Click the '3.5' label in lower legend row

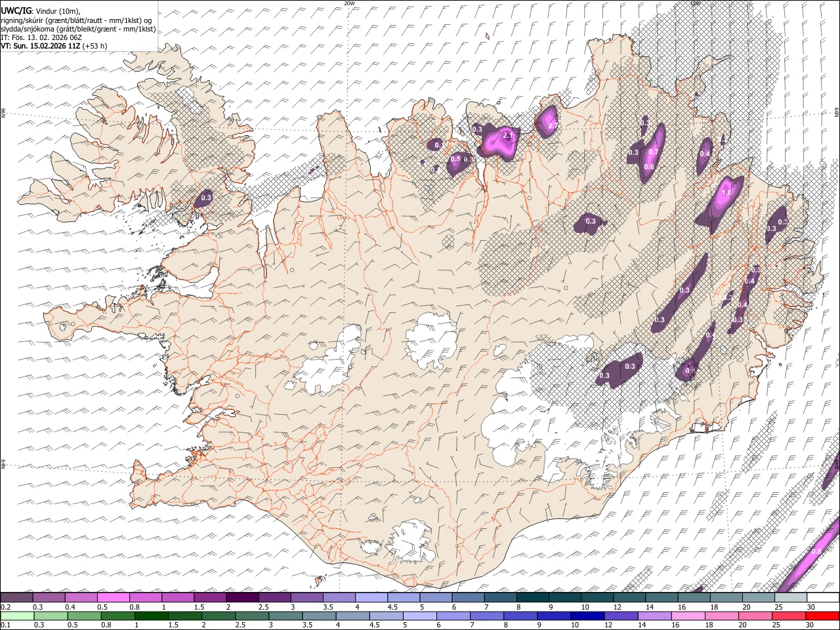(x=308, y=625)
